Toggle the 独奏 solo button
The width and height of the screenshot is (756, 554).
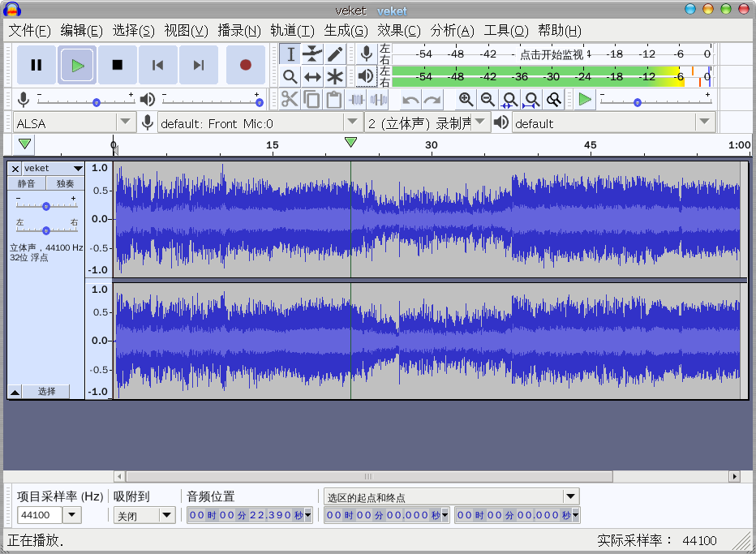tap(65, 183)
